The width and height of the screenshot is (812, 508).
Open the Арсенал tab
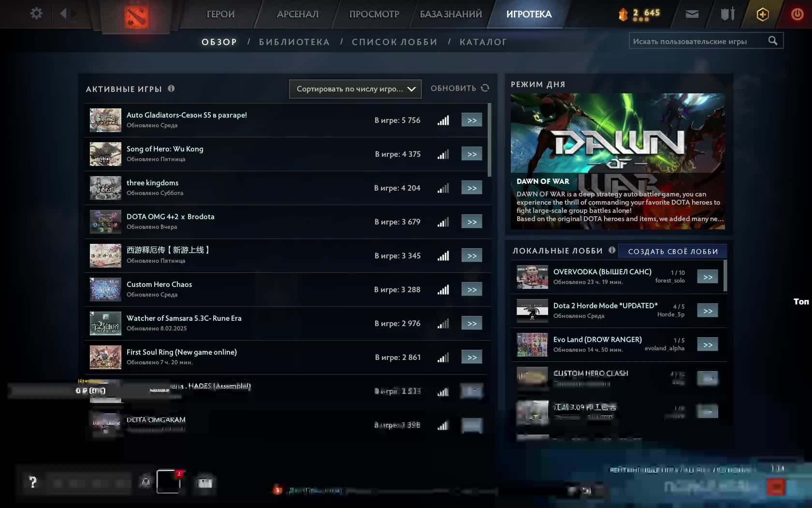point(297,14)
